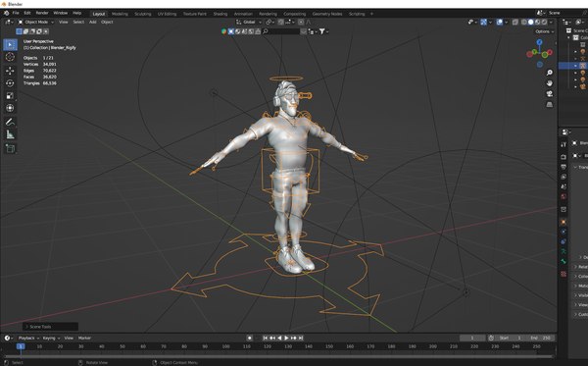Select the 3D Cursor tool
Screen dimensions: 588x366
tap(10, 57)
